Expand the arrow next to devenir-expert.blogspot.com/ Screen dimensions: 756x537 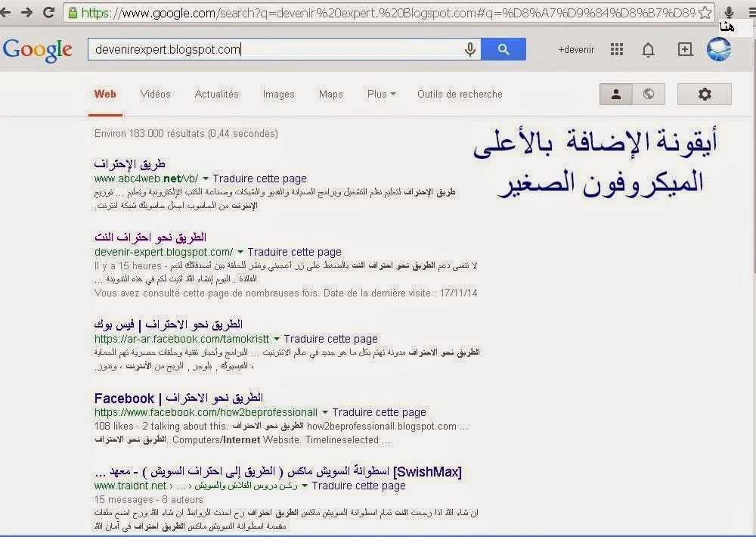[240, 252]
